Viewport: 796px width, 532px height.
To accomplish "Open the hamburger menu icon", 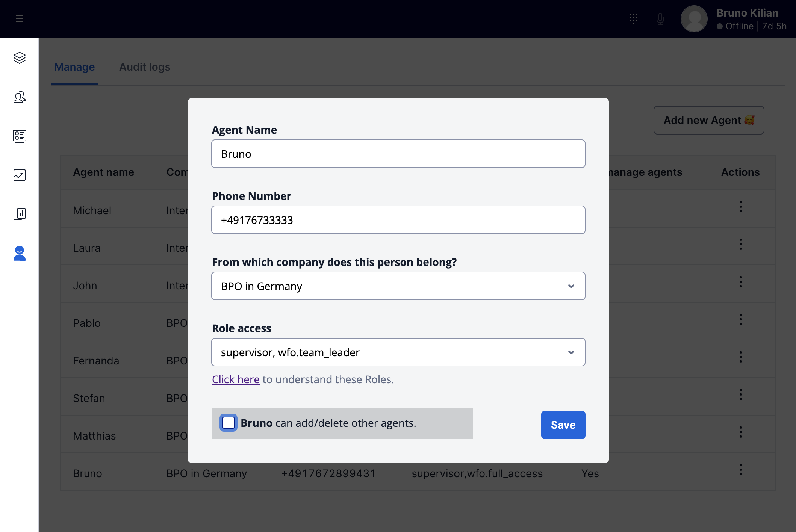I will (x=20, y=18).
